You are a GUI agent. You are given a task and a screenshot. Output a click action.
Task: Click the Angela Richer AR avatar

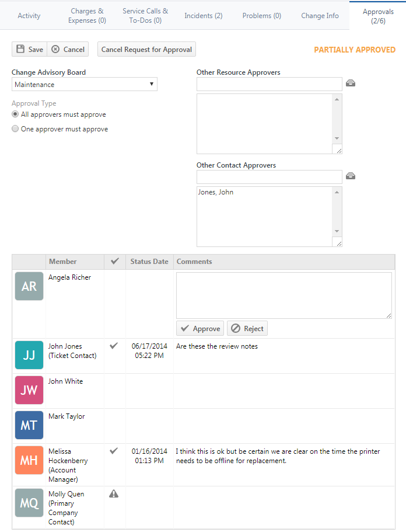[29, 286]
